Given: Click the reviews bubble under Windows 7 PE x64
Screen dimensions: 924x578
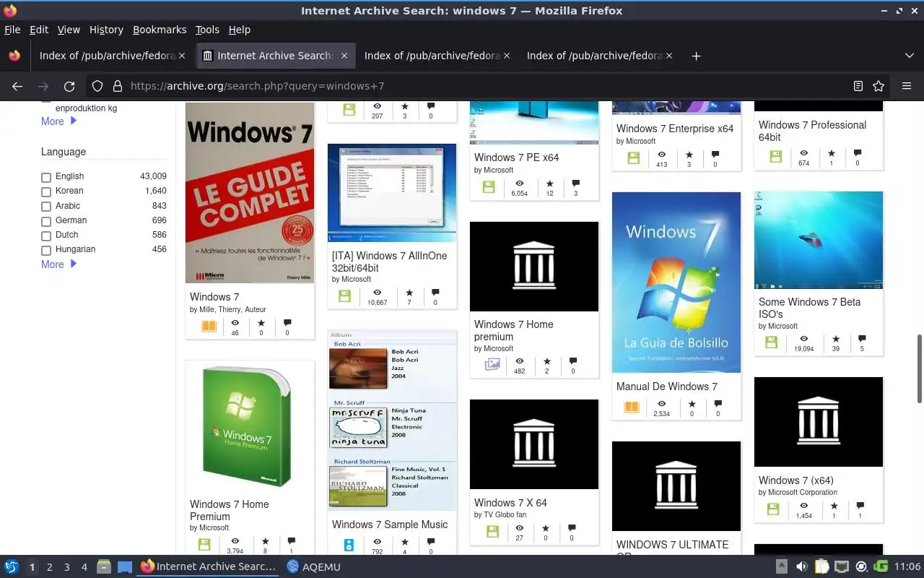Looking at the screenshot, I should point(575,184).
